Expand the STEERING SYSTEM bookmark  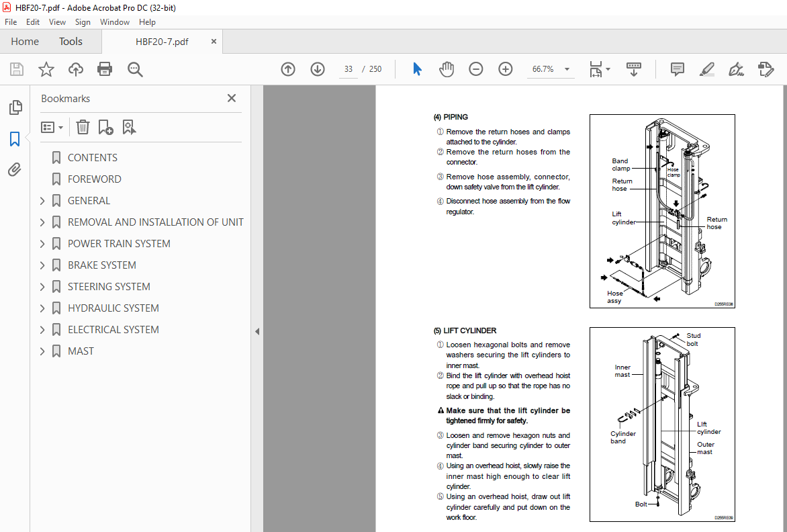tap(43, 287)
